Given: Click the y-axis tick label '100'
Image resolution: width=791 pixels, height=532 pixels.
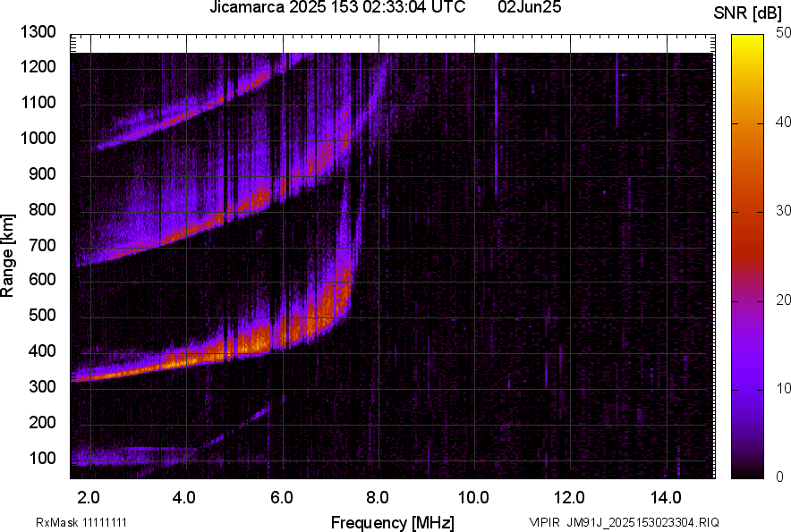Looking at the screenshot, I should 42,458.
